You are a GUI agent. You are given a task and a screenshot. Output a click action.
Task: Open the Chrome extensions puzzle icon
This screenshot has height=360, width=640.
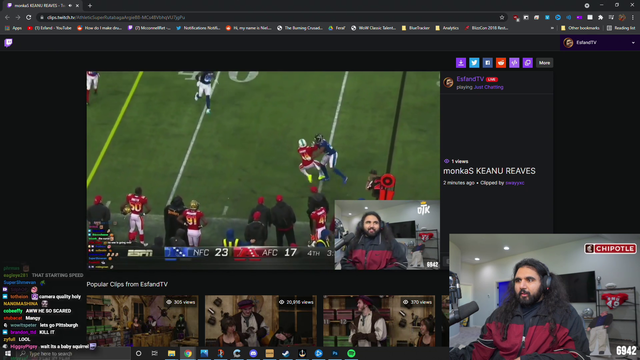pyautogui.click(x=600, y=17)
